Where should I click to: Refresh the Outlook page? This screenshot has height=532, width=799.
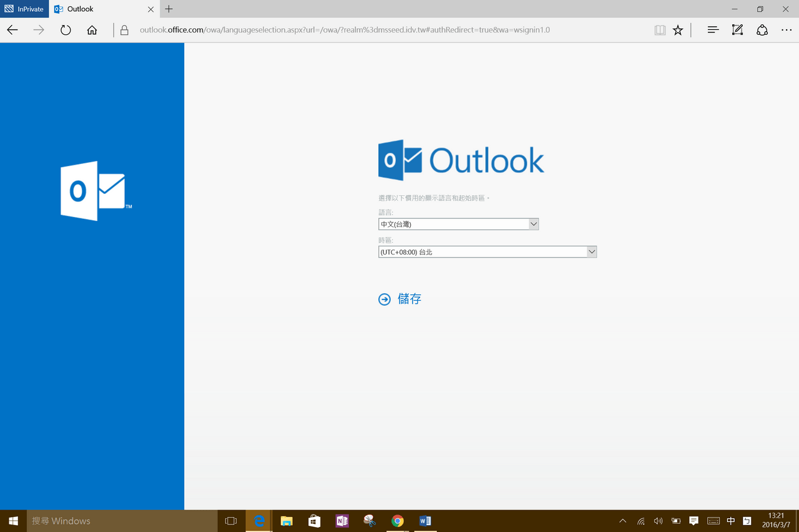pyautogui.click(x=66, y=30)
